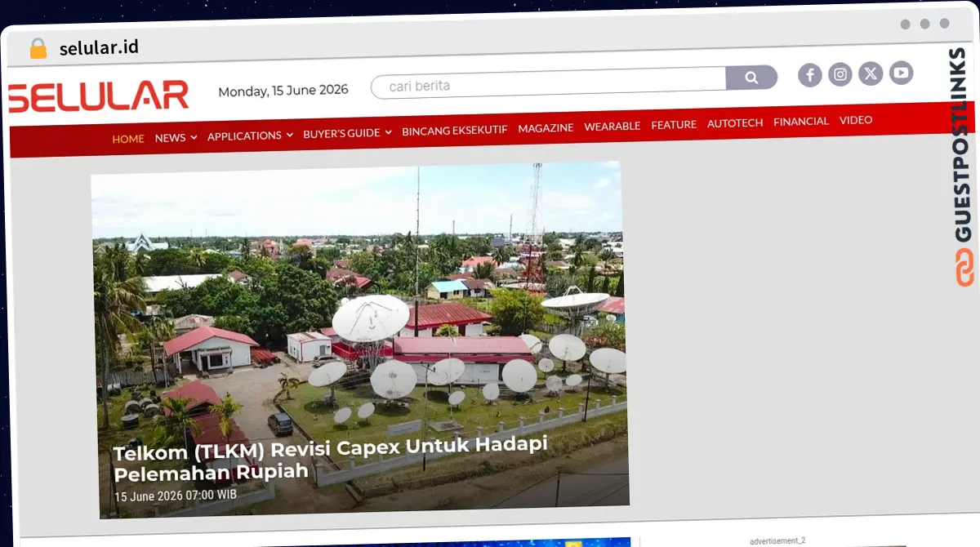Image resolution: width=980 pixels, height=547 pixels.
Task: Click the "15 June 2026 07:00 WIB" timestamp
Action: tap(176, 496)
